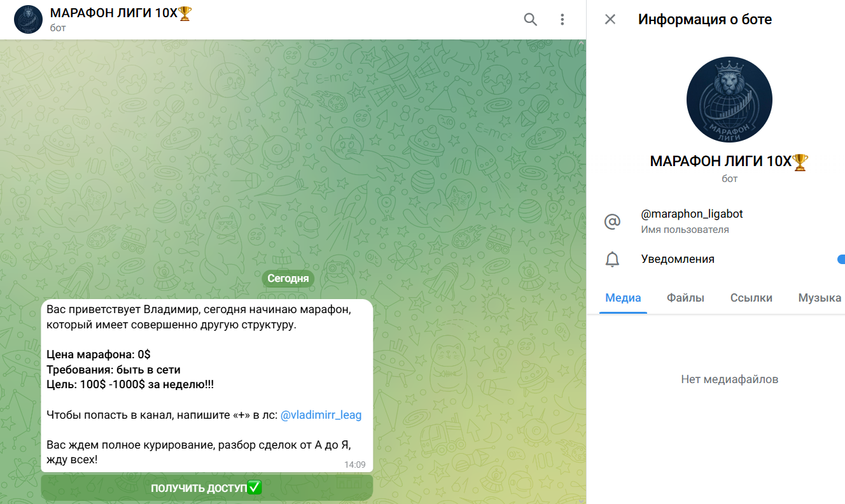The width and height of the screenshot is (845, 504).
Task: Click the notifications bell icon
Action: click(611, 260)
